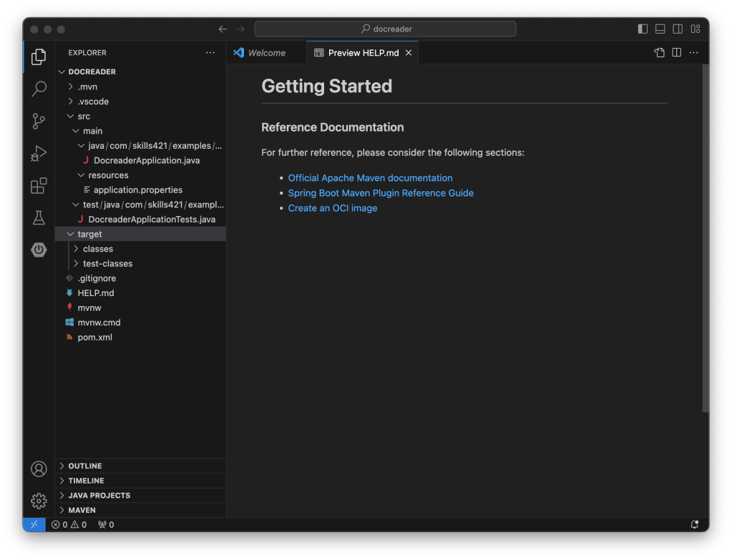Follow the Create an OCI image link
Screen dimensions: 732x560
(x=332, y=208)
